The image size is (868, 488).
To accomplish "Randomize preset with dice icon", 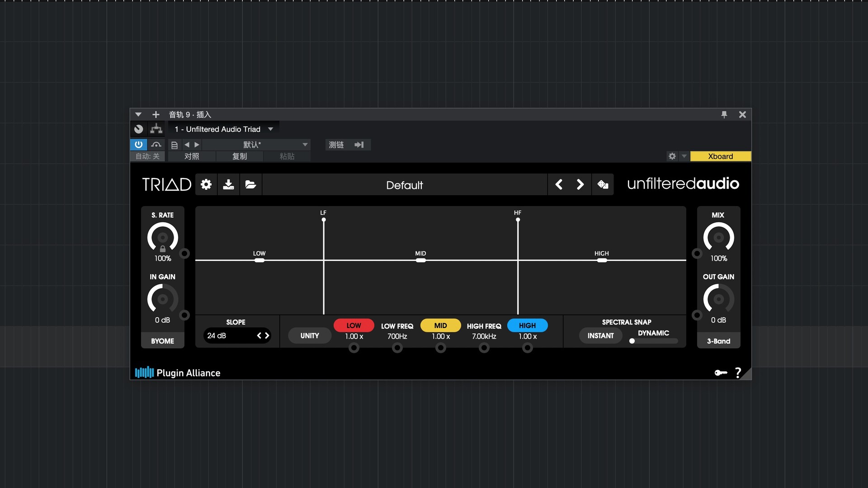I will pos(603,184).
